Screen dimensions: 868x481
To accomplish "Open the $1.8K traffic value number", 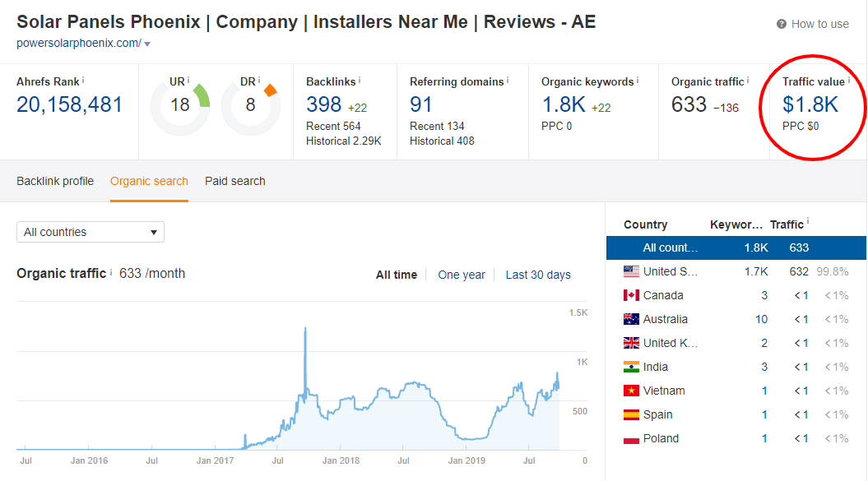I will (810, 104).
